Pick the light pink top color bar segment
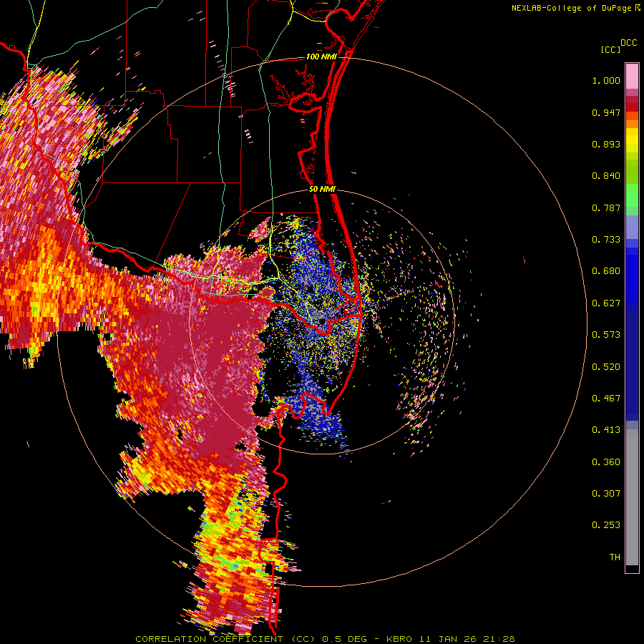The image size is (644, 644). tap(632, 77)
